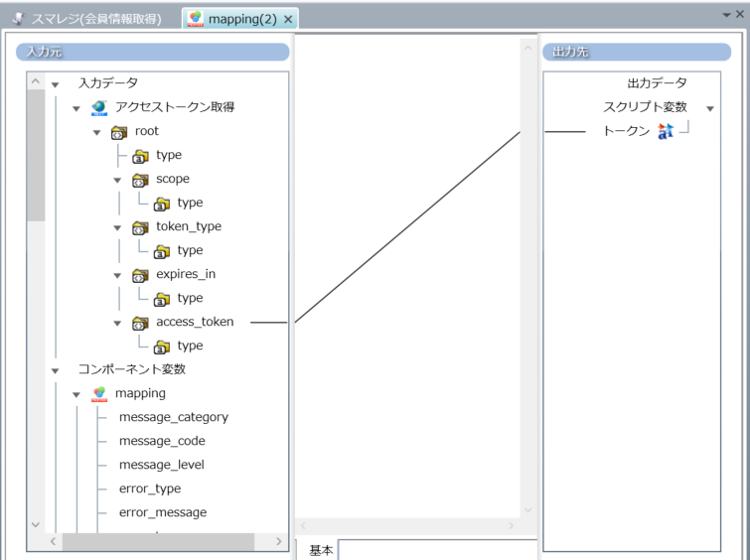This screenshot has width=750, height=560.
Task: Collapse the scope node
Action: point(117,181)
